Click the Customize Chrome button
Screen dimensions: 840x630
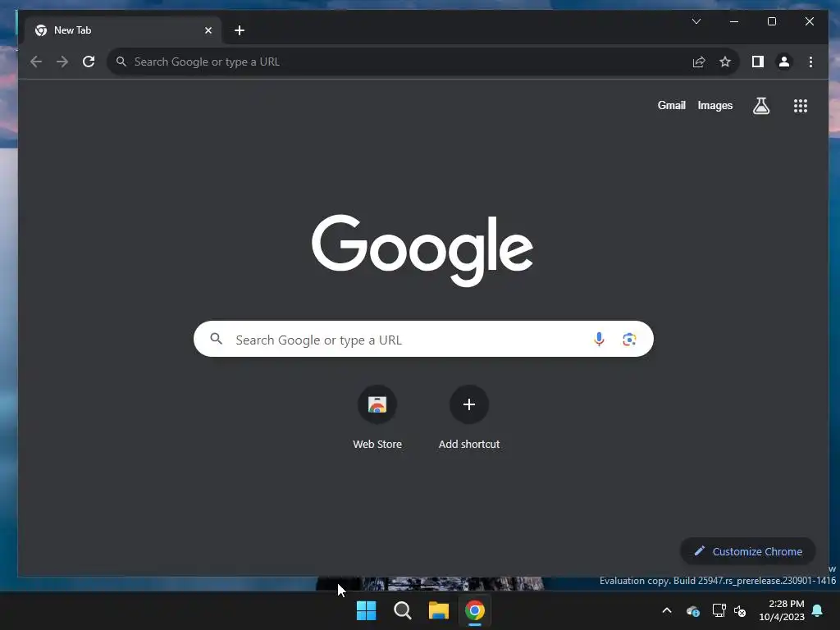click(747, 551)
